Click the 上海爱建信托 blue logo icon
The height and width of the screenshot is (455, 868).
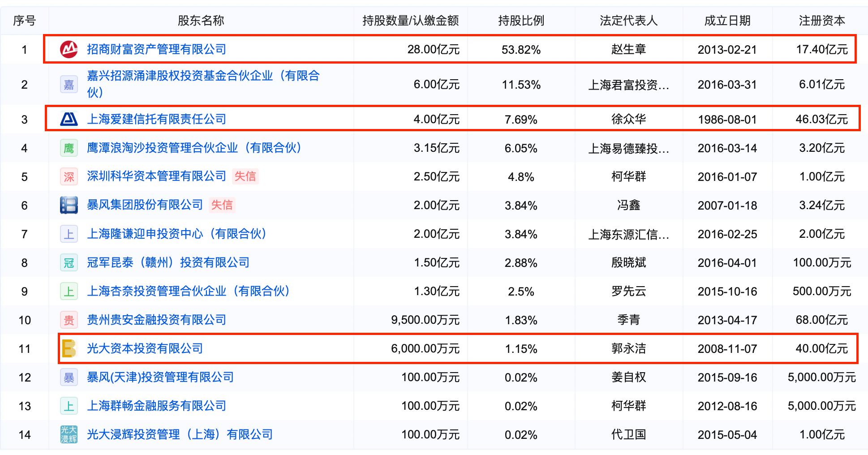[69, 119]
